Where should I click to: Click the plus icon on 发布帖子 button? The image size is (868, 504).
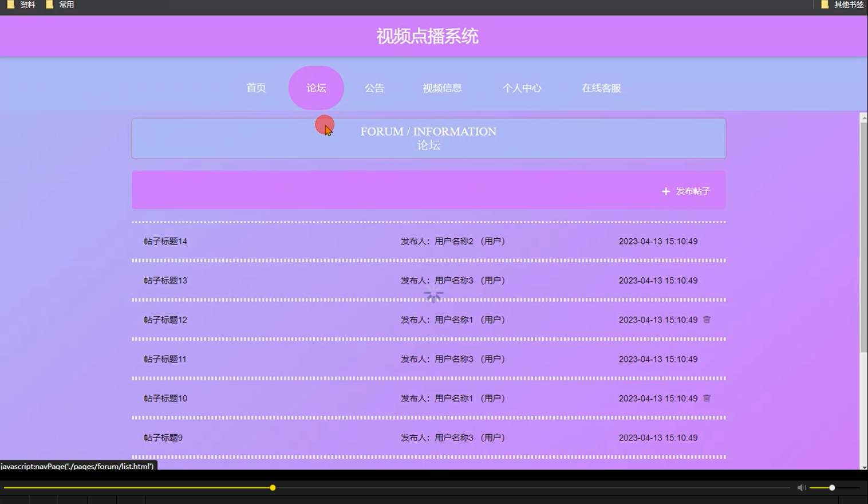tap(665, 191)
